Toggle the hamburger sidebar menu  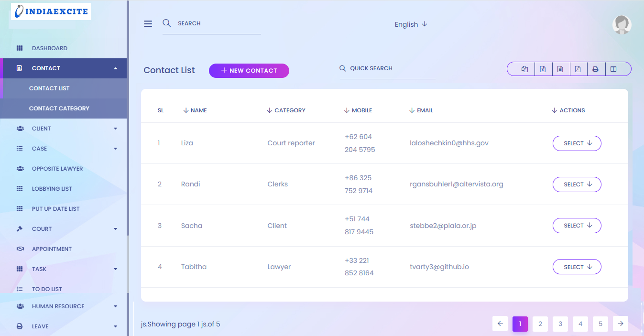148,24
